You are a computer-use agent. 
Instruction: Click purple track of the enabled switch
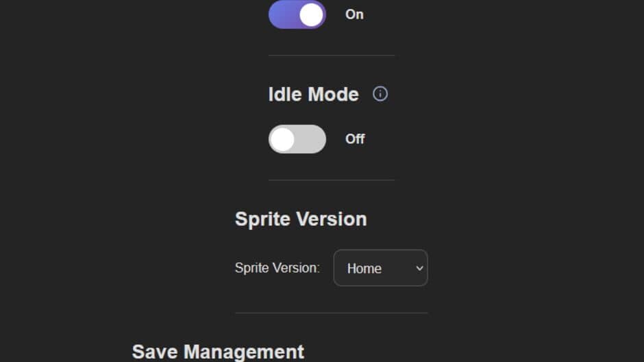click(284, 14)
